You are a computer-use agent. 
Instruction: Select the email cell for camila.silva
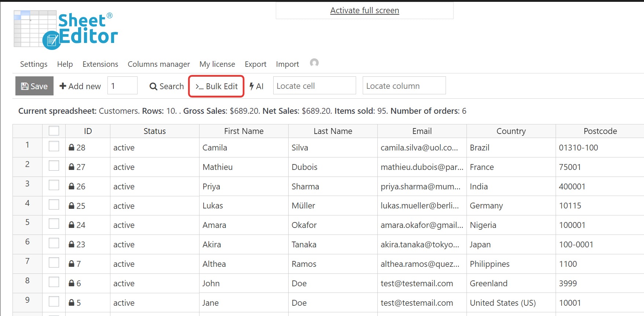pyautogui.click(x=422, y=148)
